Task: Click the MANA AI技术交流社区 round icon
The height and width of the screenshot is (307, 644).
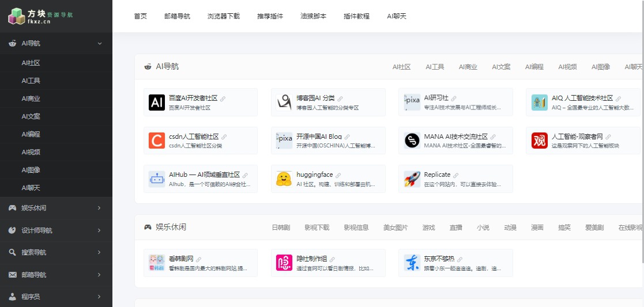Action: (x=412, y=141)
